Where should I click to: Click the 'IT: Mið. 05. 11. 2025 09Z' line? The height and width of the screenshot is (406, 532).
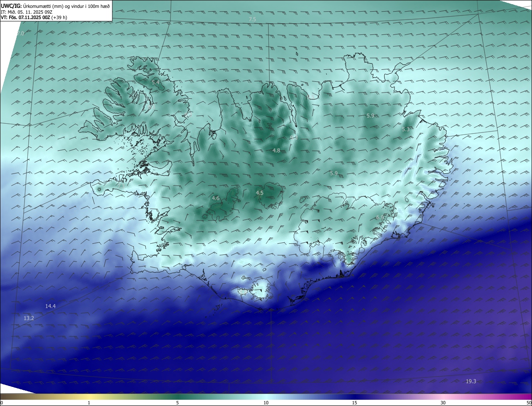[x=26, y=12]
